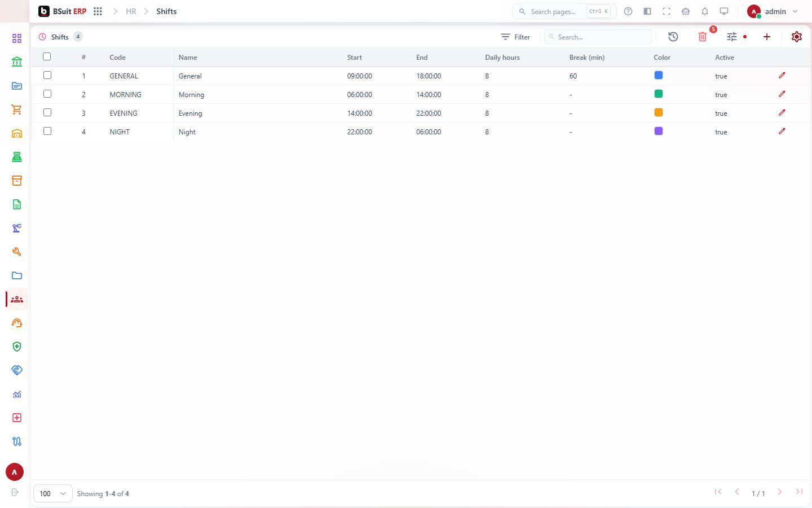The image size is (812, 508).
Task: Edit the MORNING shift with pencil icon
Action: (x=782, y=94)
